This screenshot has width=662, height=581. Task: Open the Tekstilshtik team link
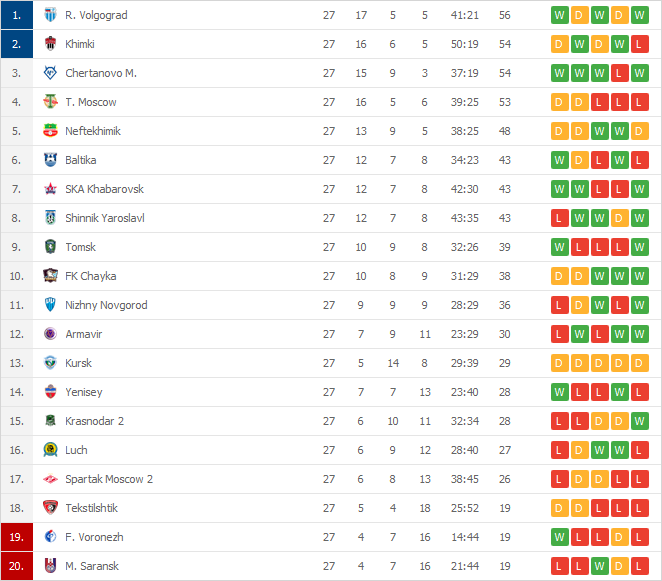91,508
